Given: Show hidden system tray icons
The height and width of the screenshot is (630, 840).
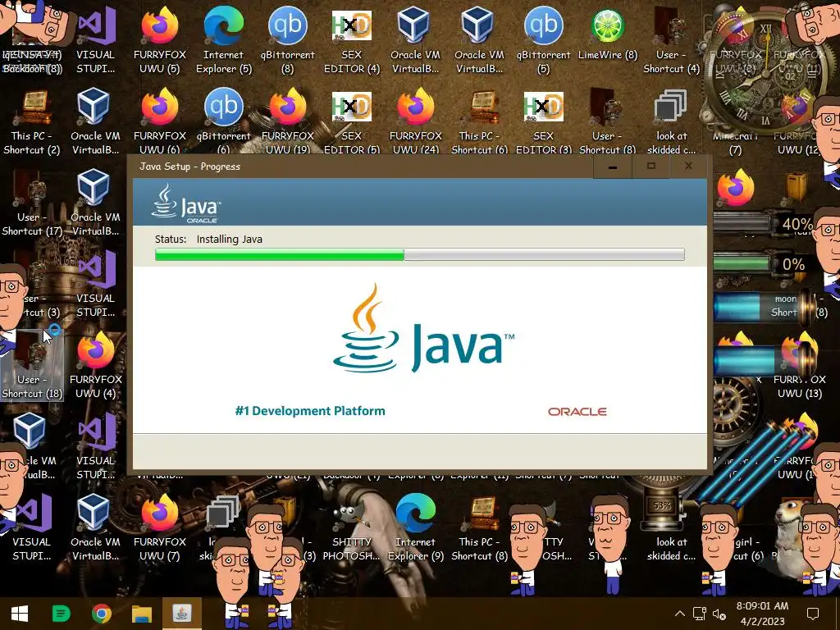Looking at the screenshot, I should [x=679, y=614].
